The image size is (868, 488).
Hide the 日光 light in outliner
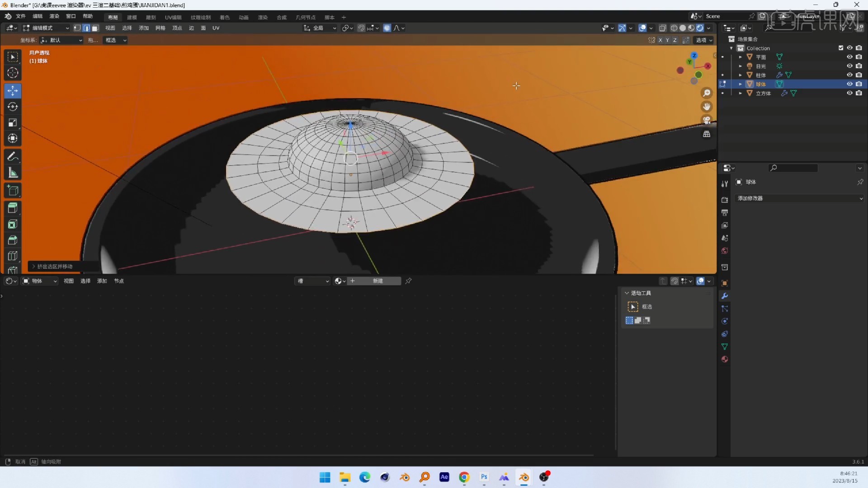click(x=849, y=66)
